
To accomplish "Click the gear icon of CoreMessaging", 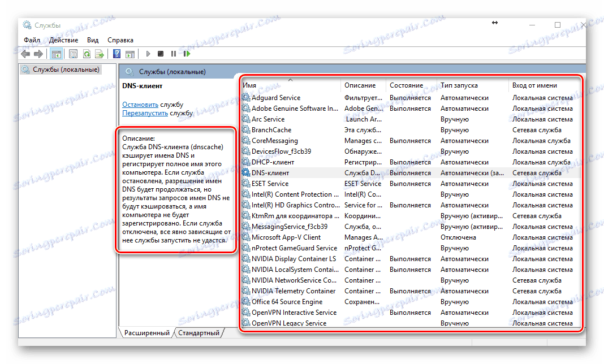I will pyautogui.click(x=246, y=141).
